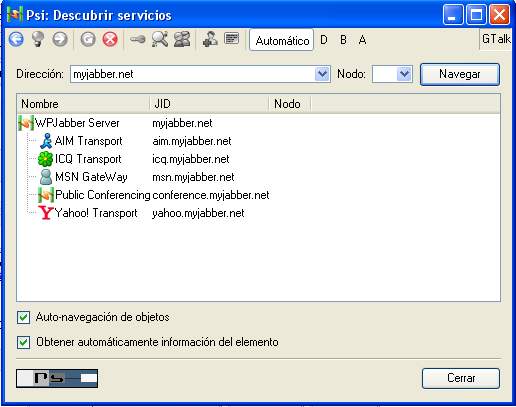Viewport: 516px width, 407px height.
Task: Click the MSN buddy icon
Action: click(46, 177)
